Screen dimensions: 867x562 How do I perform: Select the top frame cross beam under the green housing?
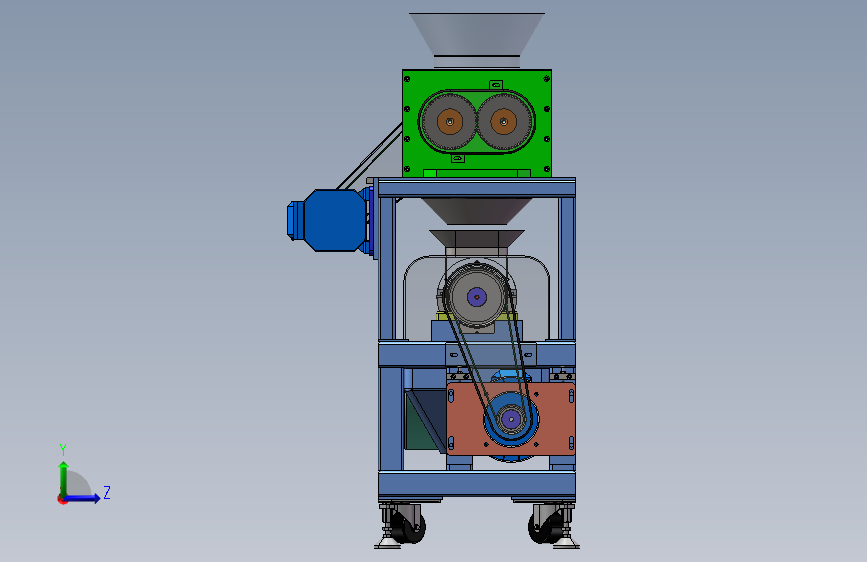477,188
